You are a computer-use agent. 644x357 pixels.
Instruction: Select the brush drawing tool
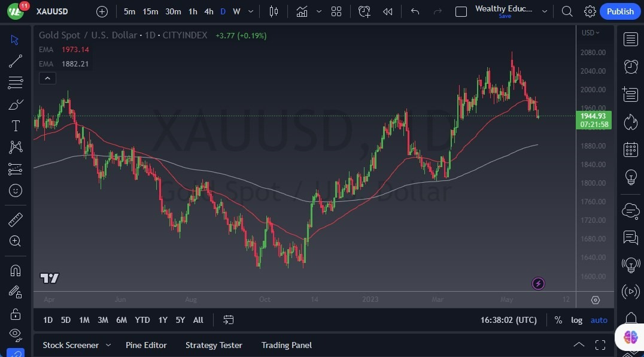pyautogui.click(x=15, y=104)
